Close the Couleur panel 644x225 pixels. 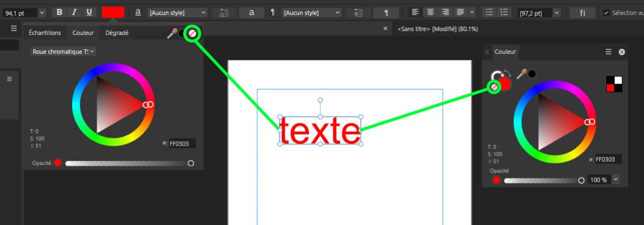tap(622, 52)
